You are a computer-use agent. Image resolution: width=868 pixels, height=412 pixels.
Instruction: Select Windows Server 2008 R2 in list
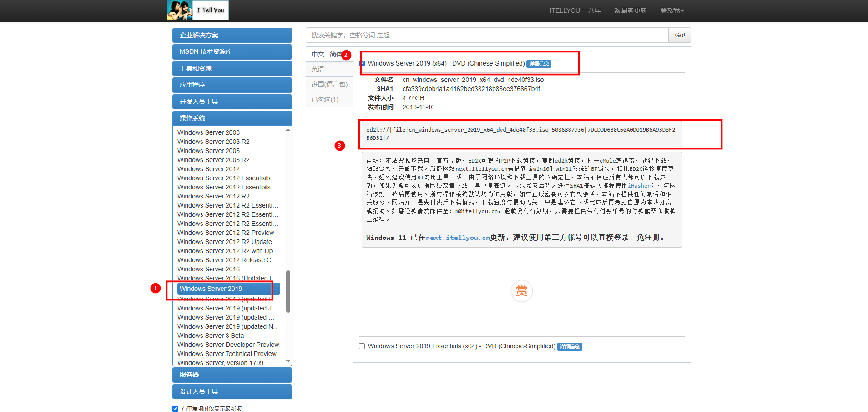pos(213,160)
